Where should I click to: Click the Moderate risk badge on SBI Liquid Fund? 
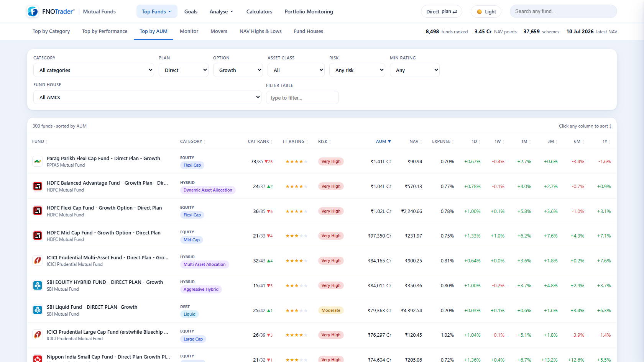click(331, 310)
